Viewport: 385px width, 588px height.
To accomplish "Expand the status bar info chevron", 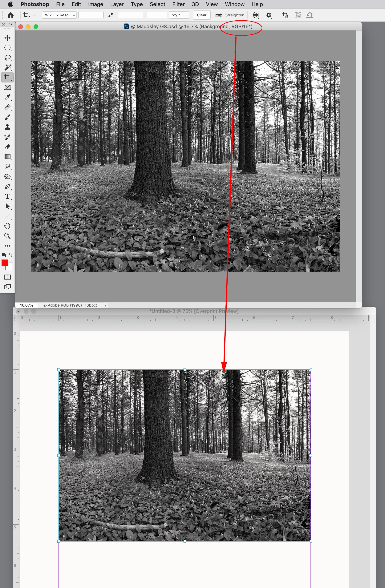I will point(105,305).
